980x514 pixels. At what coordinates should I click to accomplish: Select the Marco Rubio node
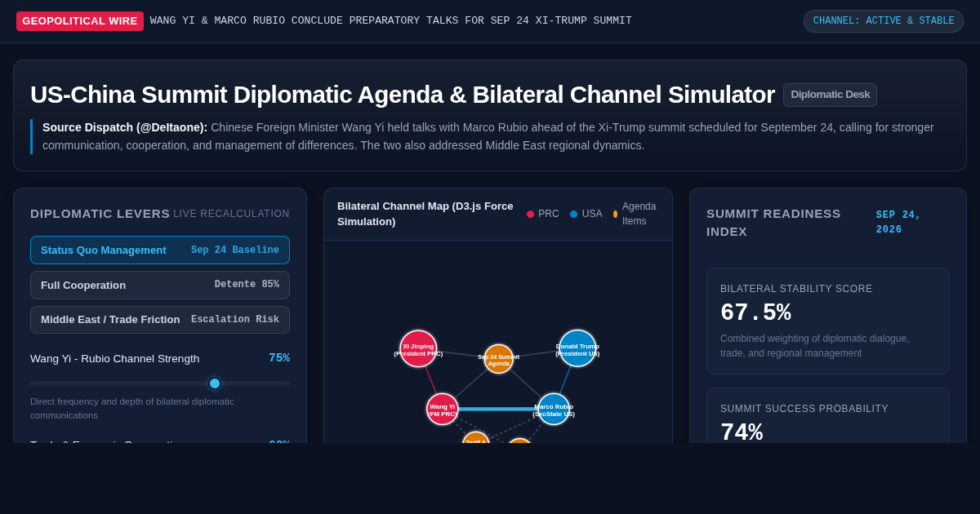coord(554,409)
